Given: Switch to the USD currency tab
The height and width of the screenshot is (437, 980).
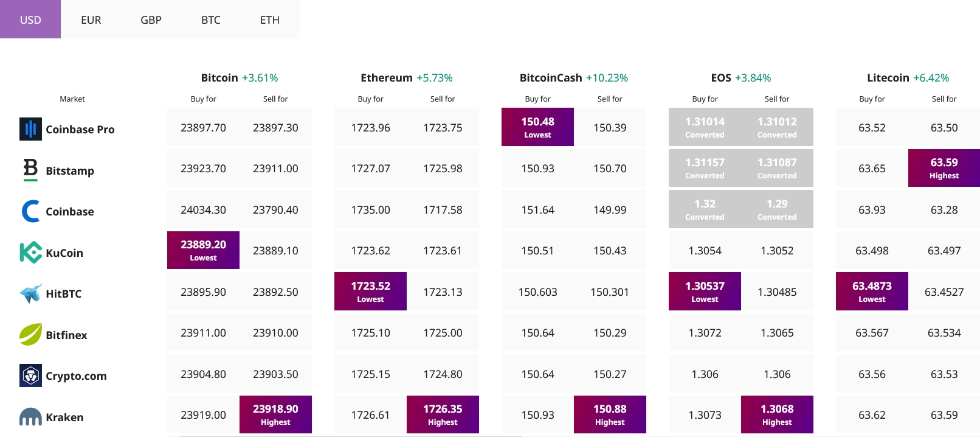Looking at the screenshot, I should tap(30, 19).
